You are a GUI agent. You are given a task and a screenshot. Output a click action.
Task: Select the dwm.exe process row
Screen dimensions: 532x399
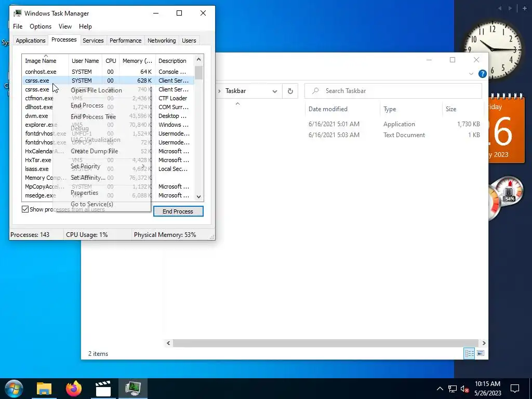(x=37, y=116)
